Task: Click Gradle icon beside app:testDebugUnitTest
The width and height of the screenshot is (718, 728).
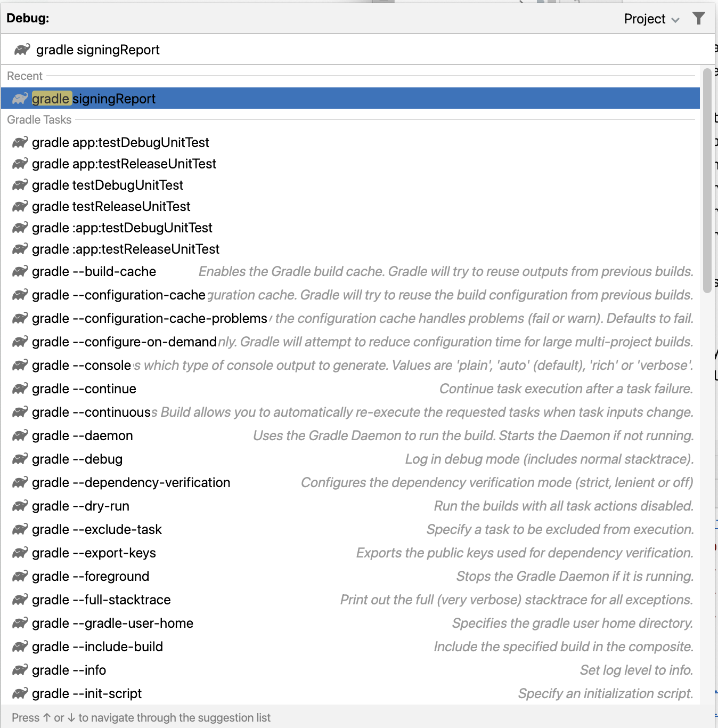Action: (20, 142)
